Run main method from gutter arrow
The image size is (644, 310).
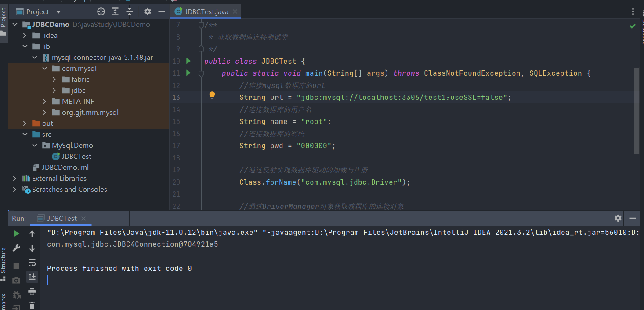(x=188, y=73)
